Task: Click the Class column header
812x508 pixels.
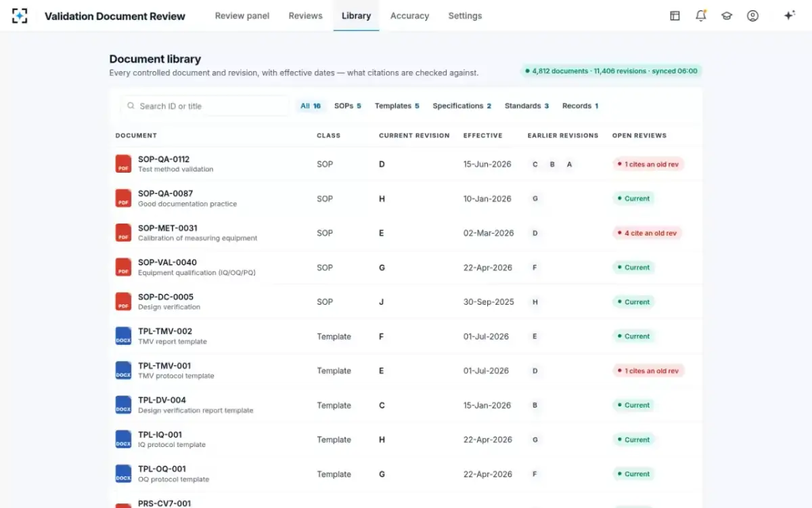Action: pyautogui.click(x=329, y=135)
